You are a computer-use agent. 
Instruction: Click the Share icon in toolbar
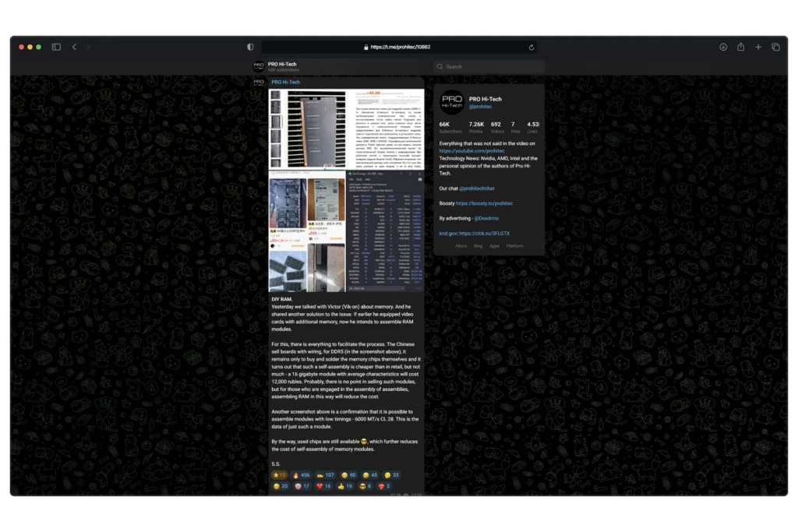(x=740, y=47)
